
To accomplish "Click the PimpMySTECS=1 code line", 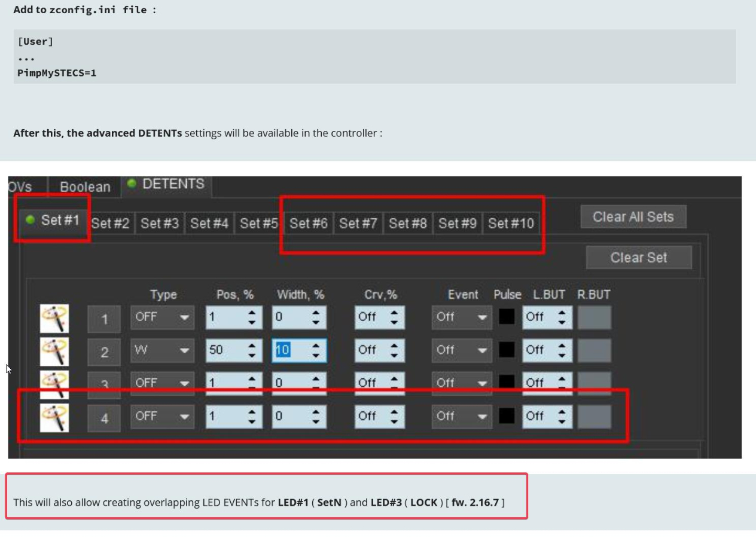I will (57, 73).
